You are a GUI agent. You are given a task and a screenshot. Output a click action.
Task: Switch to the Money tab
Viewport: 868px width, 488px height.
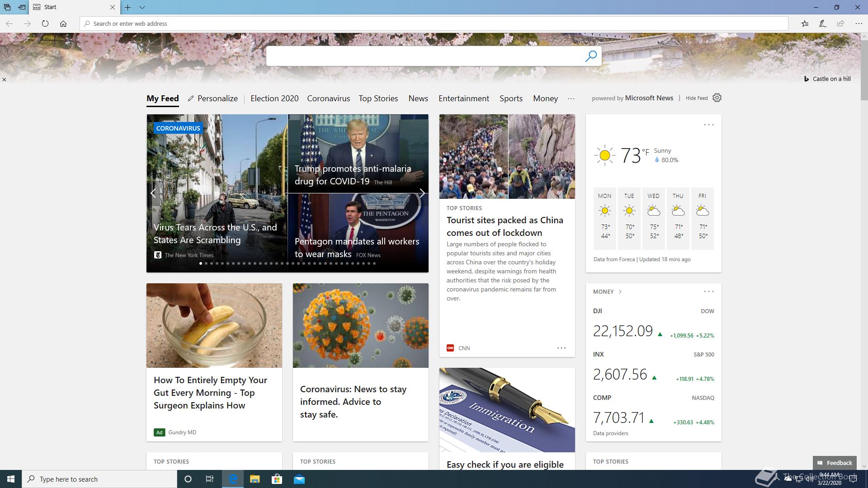click(x=545, y=99)
